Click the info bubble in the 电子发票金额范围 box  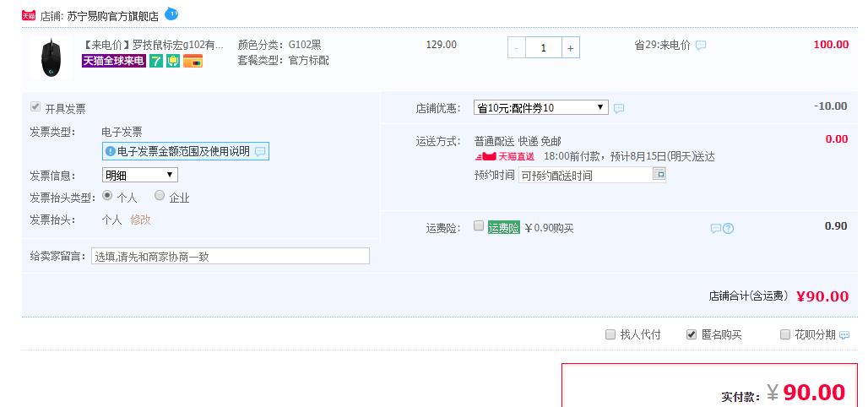pos(260,152)
